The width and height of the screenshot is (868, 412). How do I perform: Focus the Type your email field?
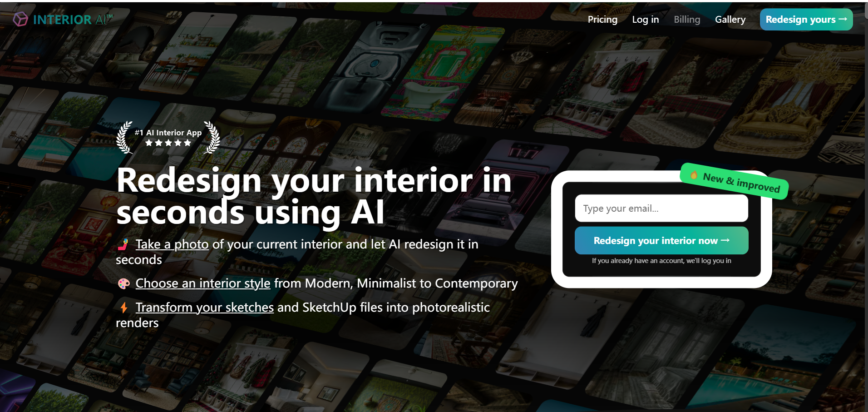661,208
